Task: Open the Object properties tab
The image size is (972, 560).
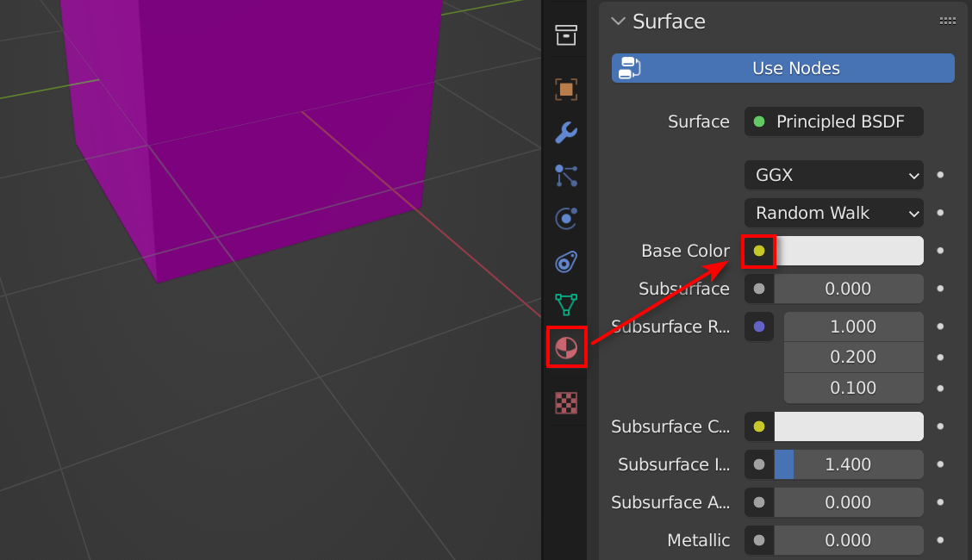Action: (x=566, y=90)
